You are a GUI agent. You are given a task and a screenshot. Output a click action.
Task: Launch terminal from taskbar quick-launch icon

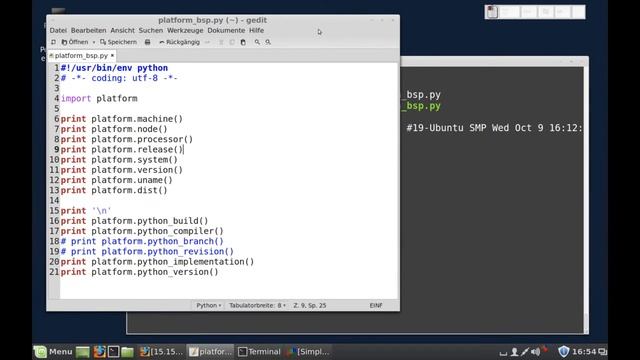point(114,351)
